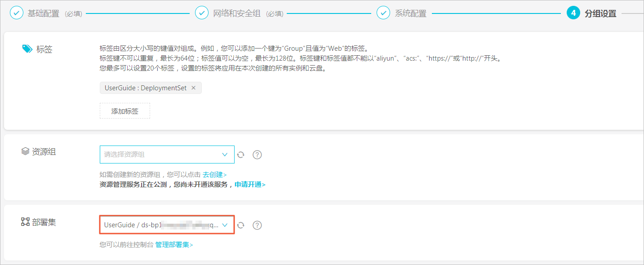Open help for 部署集
This screenshot has height=265, width=644.
click(257, 225)
